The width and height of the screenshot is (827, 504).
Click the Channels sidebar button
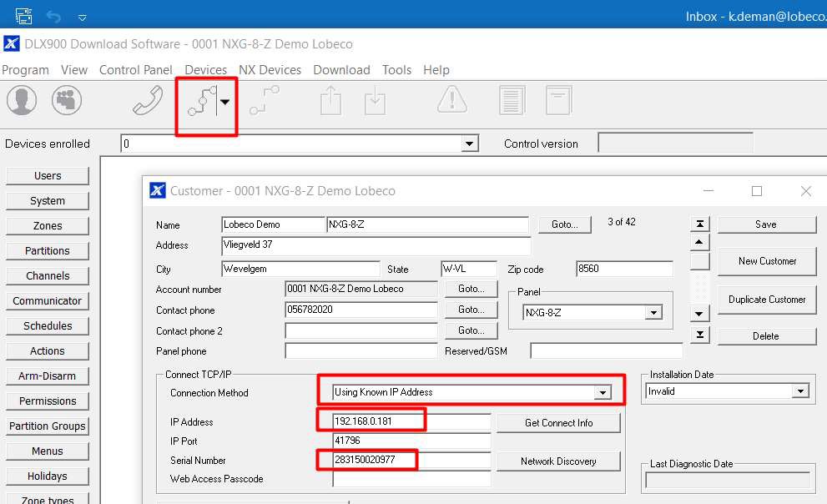[x=48, y=275]
